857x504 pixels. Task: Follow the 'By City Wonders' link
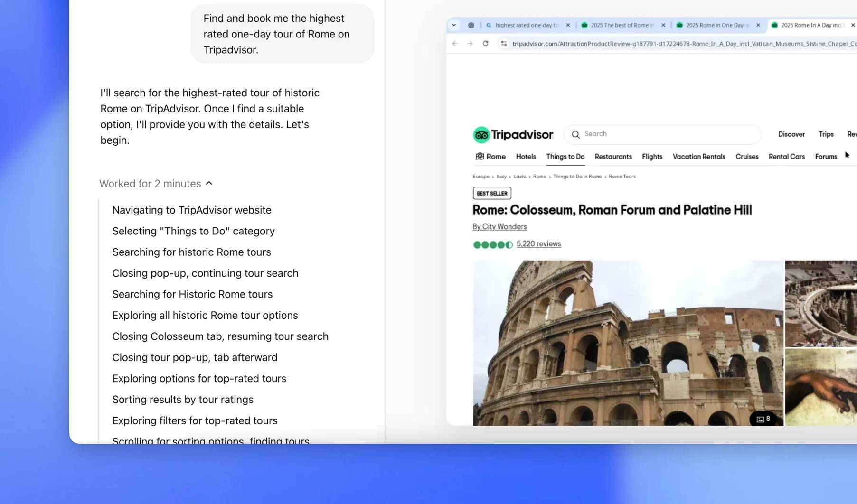point(499,227)
